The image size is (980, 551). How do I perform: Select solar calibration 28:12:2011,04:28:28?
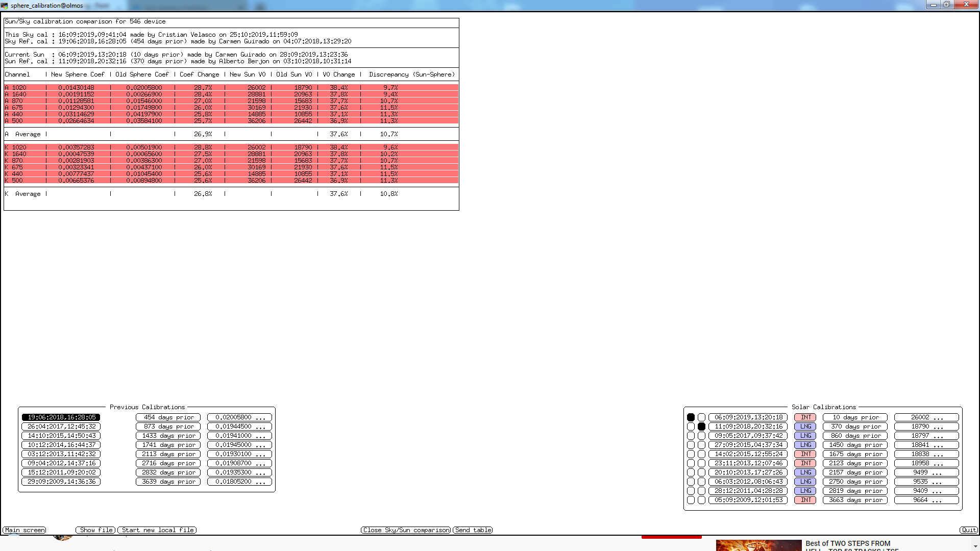(748, 491)
